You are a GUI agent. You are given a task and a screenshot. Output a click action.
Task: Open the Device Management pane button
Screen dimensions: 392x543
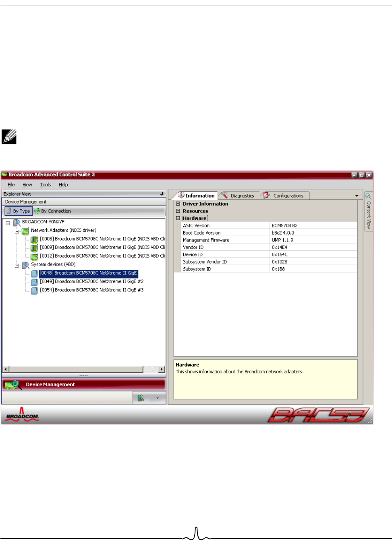pyautogui.click(x=84, y=385)
